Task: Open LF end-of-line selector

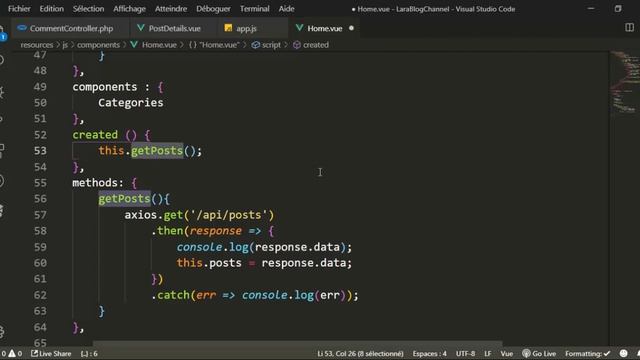Action: 488,353
